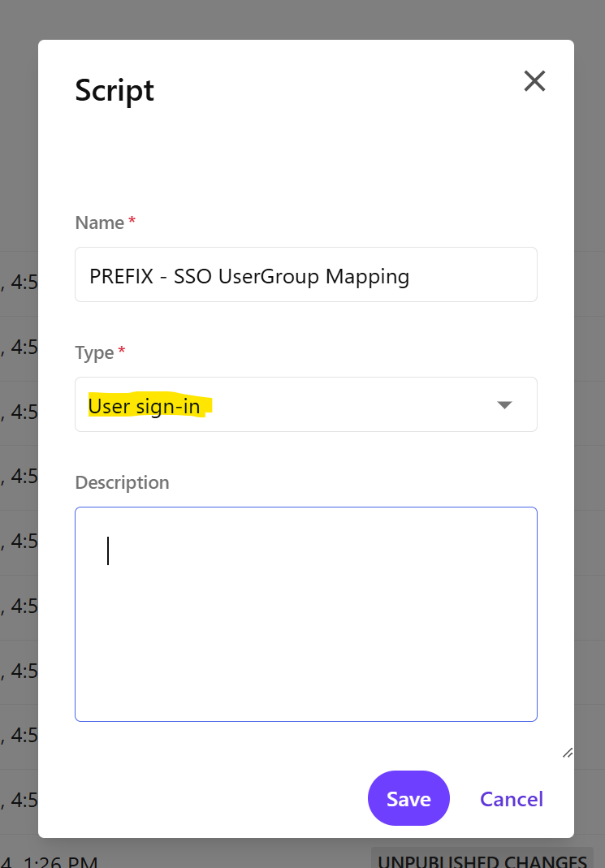Click the Name input field
Image resolution: width=605 pixels, height=868 pixels.
click(305, 275)
